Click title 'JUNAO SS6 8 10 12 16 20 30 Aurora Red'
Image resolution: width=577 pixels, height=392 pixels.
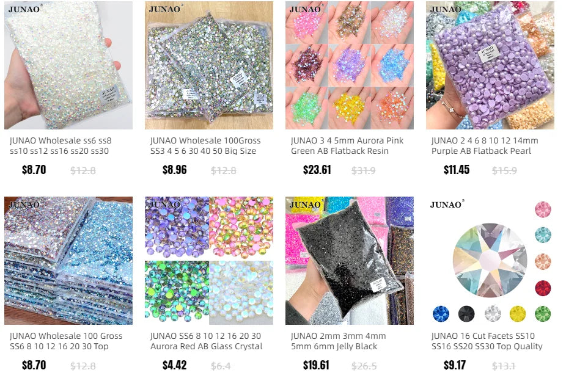[207, 341]
